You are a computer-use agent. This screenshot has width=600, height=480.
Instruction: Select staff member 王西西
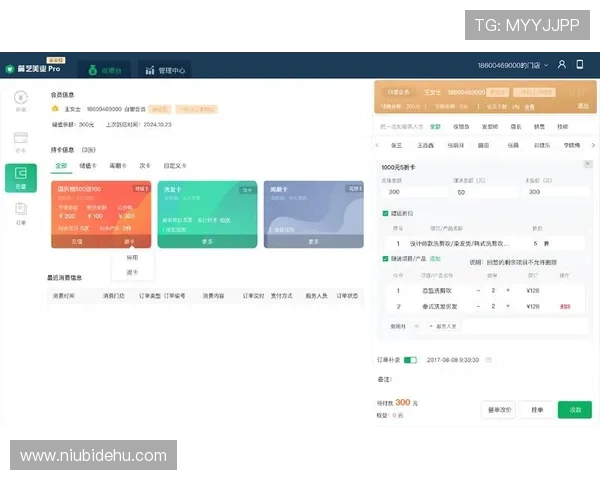(x=425, y=145)
